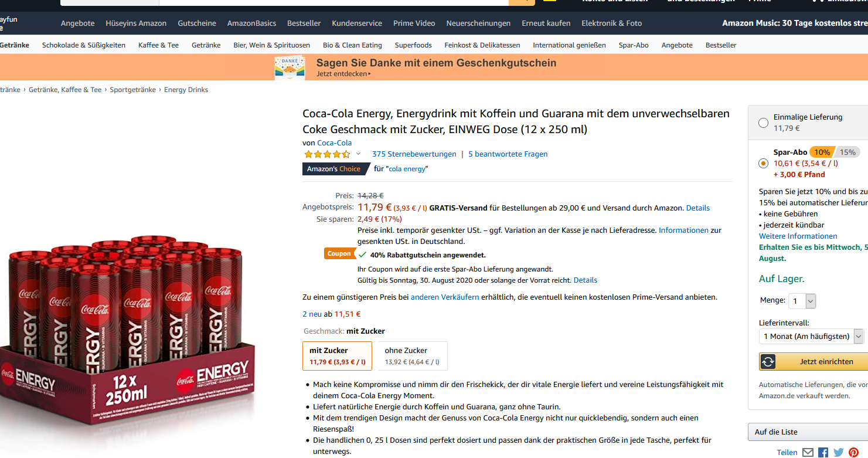Viewport: 868px width, 458px height.
Task: Select the Spar-Abo radio option
Action: [x=763, y=163]
